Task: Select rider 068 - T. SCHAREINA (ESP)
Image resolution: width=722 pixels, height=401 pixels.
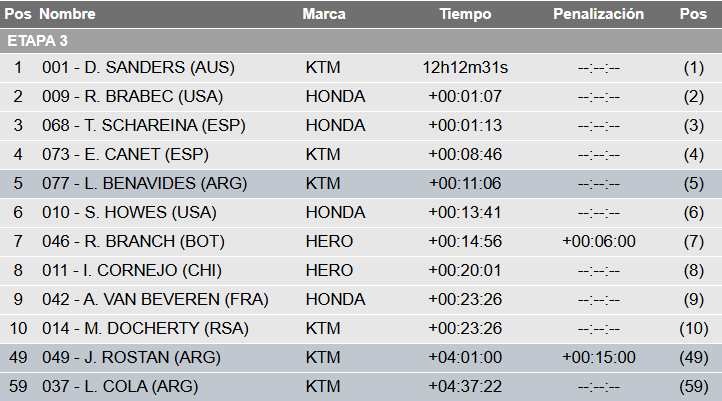Action: (x=143, y=126)
